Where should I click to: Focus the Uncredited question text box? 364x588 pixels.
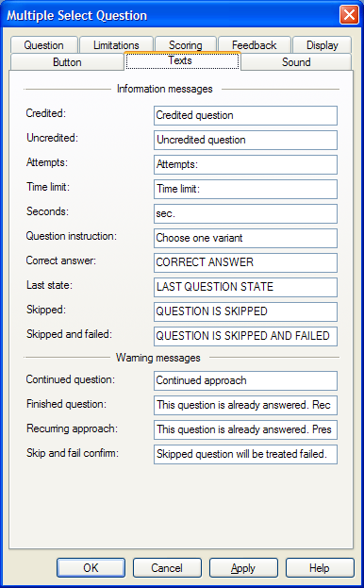(245, 140)
